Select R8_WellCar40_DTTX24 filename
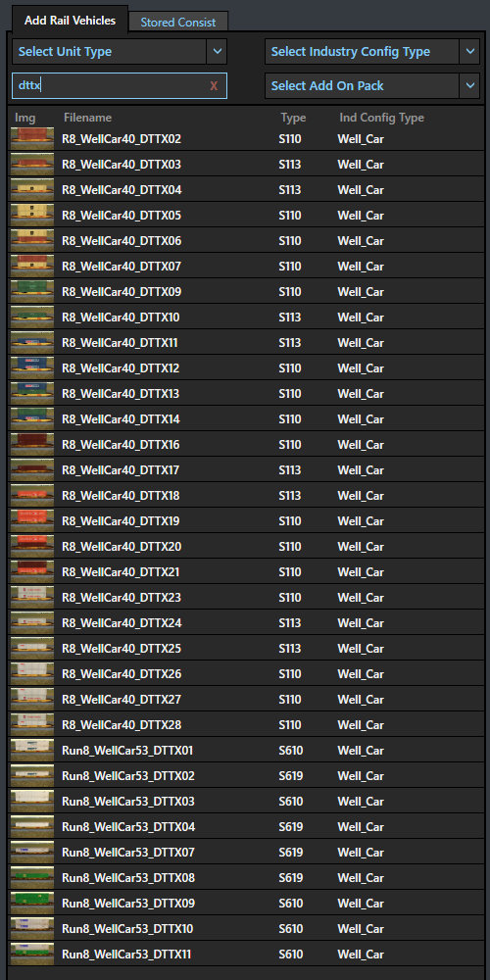 [122, 623]
